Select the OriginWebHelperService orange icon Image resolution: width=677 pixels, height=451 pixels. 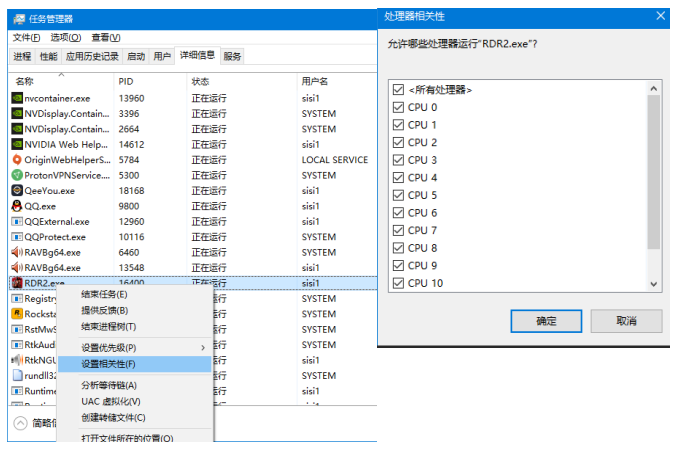click(17, 160)
